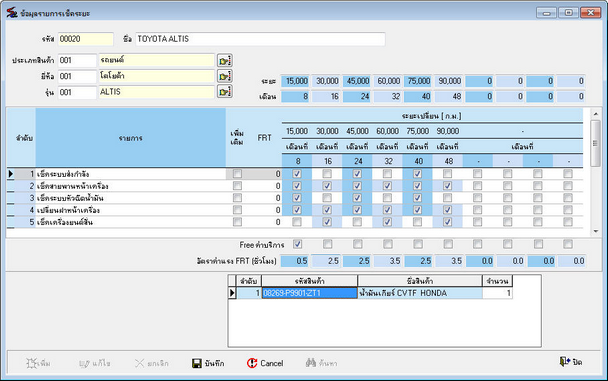This screenshot has height=381, width=608.
Task: Click the แก้ไข edit button
Action: pyautogui.click(x=95, y=363)
